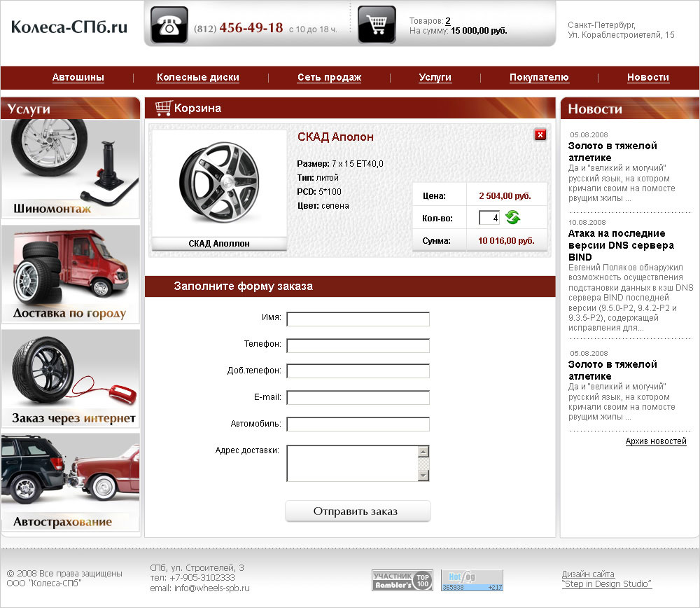Focus the Доб.телефон input field

click(x=358, y=371)
